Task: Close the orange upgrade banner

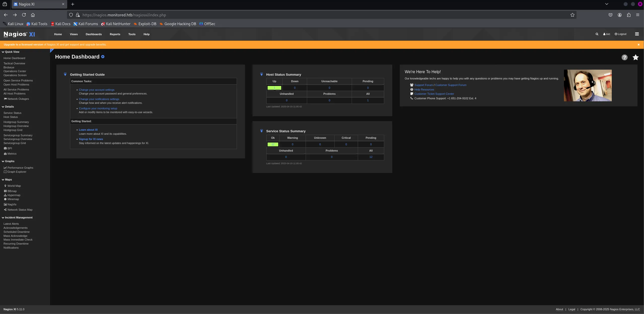Action: [x=638, y=45]
